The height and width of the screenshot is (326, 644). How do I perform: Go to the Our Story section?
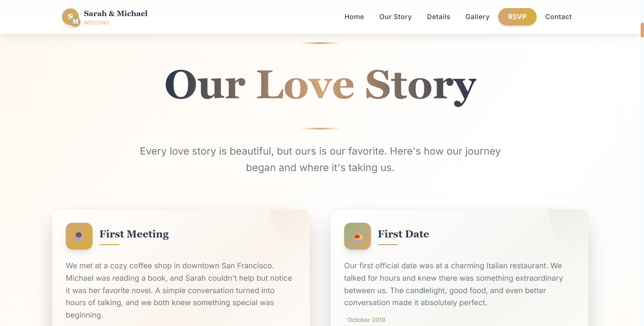(x=395, y=17)
